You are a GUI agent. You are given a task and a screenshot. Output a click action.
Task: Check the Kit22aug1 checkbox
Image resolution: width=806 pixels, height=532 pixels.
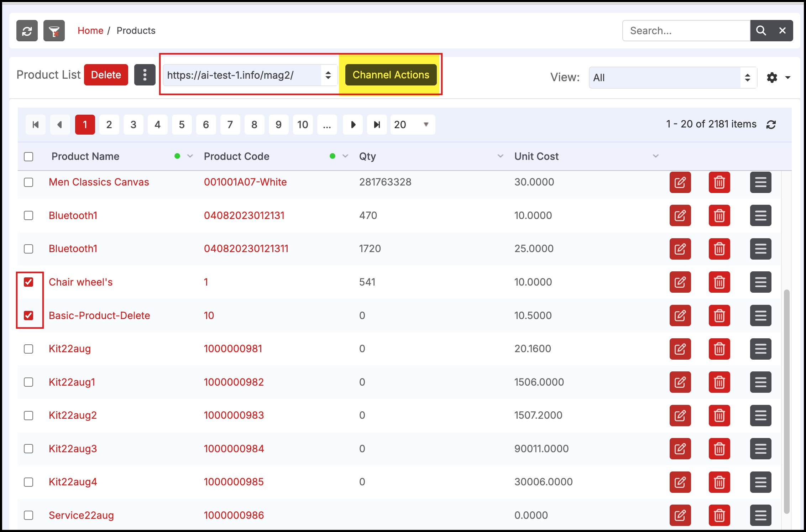click(x=28, y=382)
